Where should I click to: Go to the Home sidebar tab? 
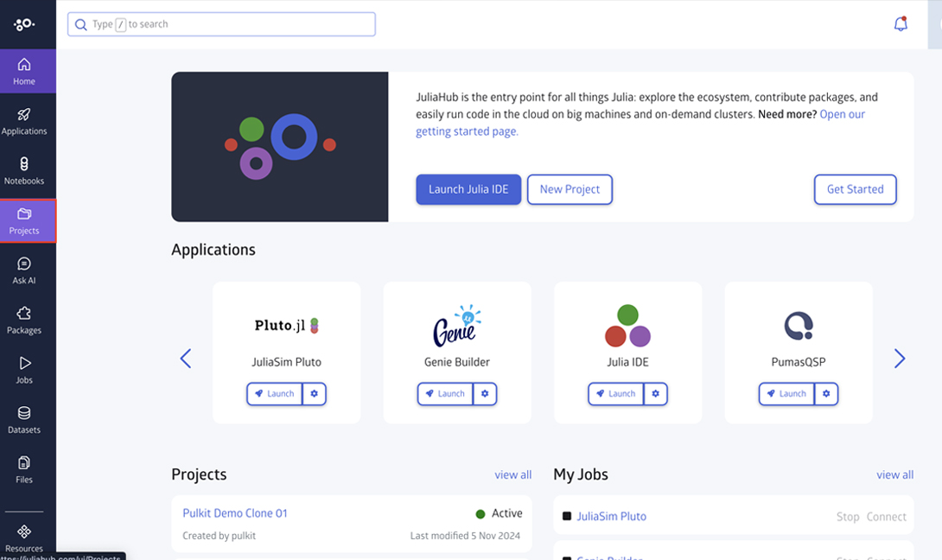click(24, 71)
